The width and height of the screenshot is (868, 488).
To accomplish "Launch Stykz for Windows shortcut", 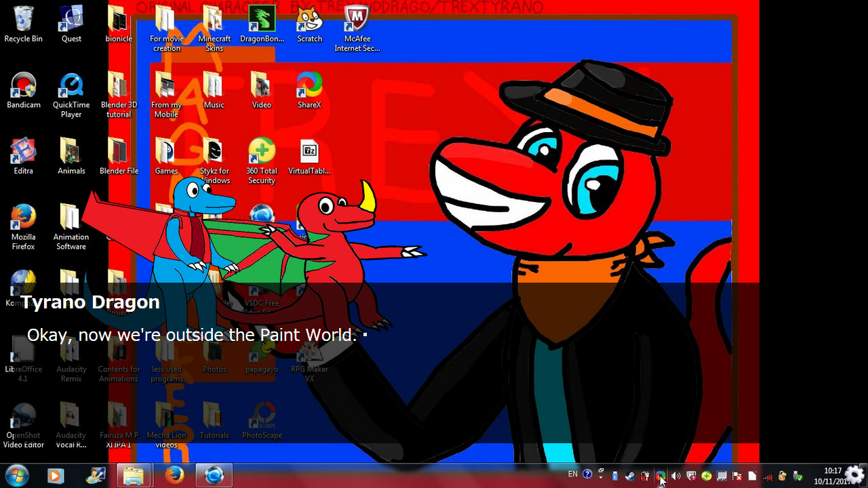I will (214, 162).
